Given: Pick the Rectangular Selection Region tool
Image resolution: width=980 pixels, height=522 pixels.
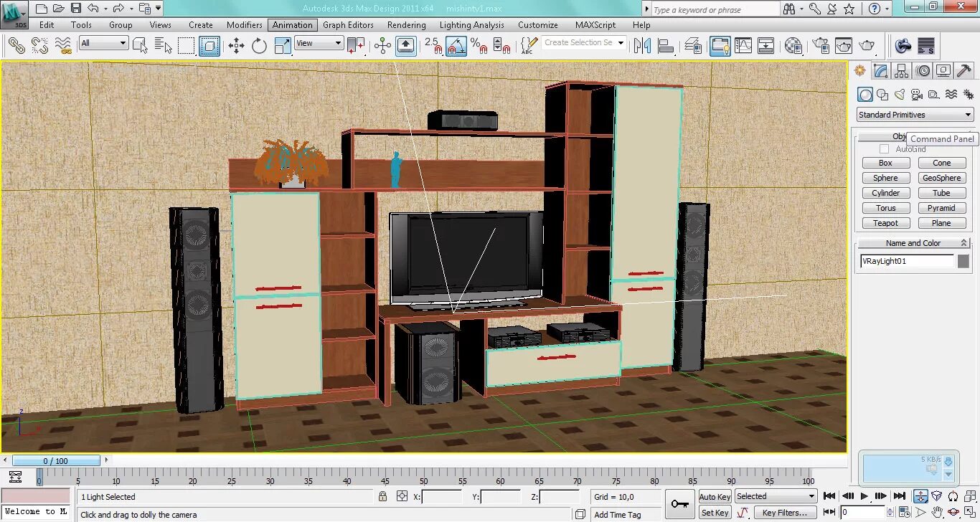Looking at the screenshot, I should [186, 46].
